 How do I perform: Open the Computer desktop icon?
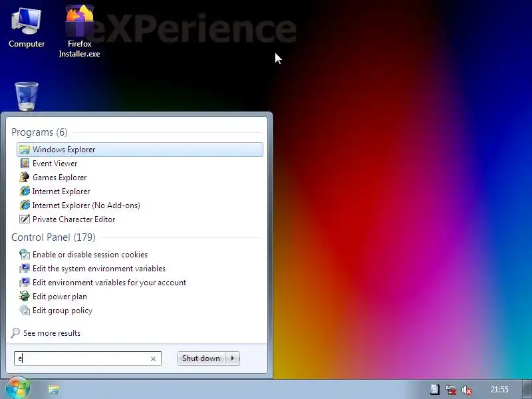pyautogui.click(x=27, y=28)
